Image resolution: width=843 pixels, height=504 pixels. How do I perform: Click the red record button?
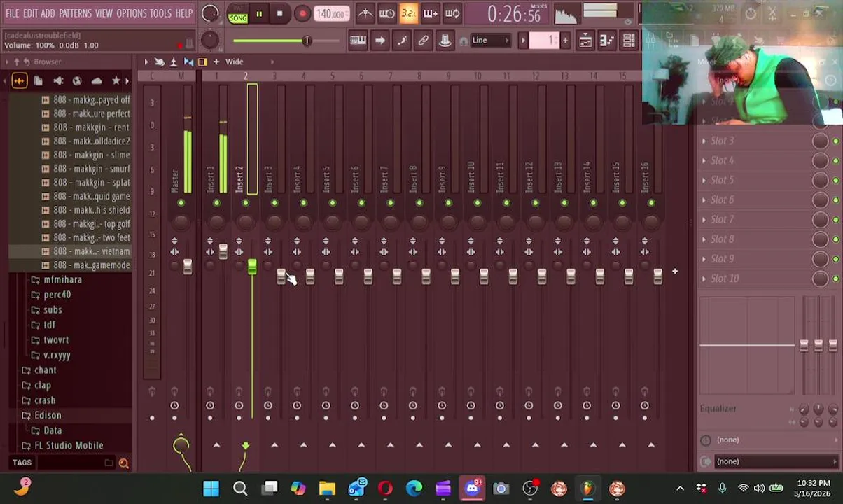(x=302, y=13)
